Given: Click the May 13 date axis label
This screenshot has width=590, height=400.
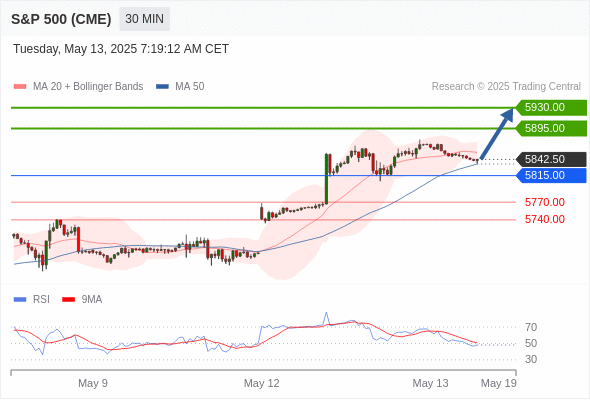Looking at the screenshot, I should coord(430,383).
